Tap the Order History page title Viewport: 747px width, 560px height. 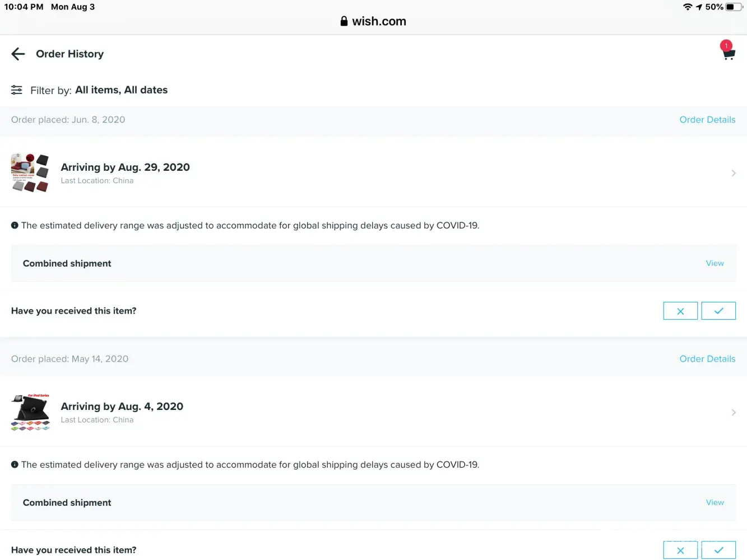coord(70,54)
